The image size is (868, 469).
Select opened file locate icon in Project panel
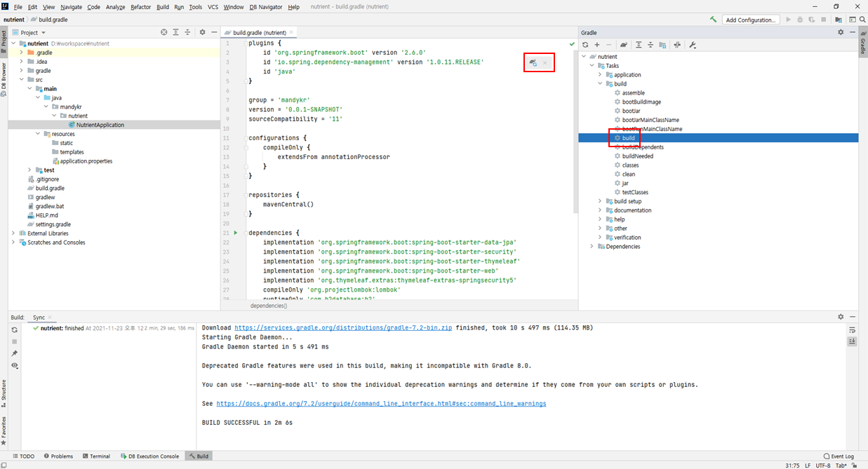[164, 32]
